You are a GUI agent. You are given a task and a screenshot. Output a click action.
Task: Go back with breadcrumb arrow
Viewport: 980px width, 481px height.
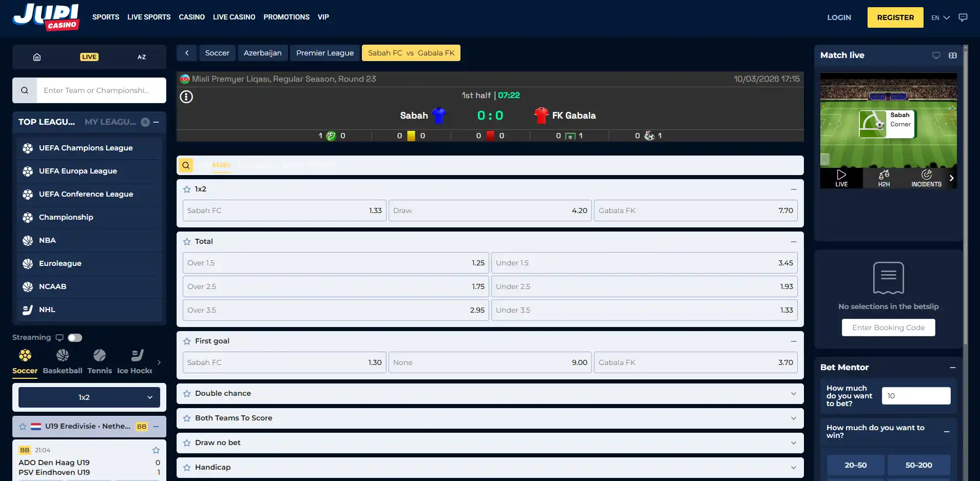point(187,53)
